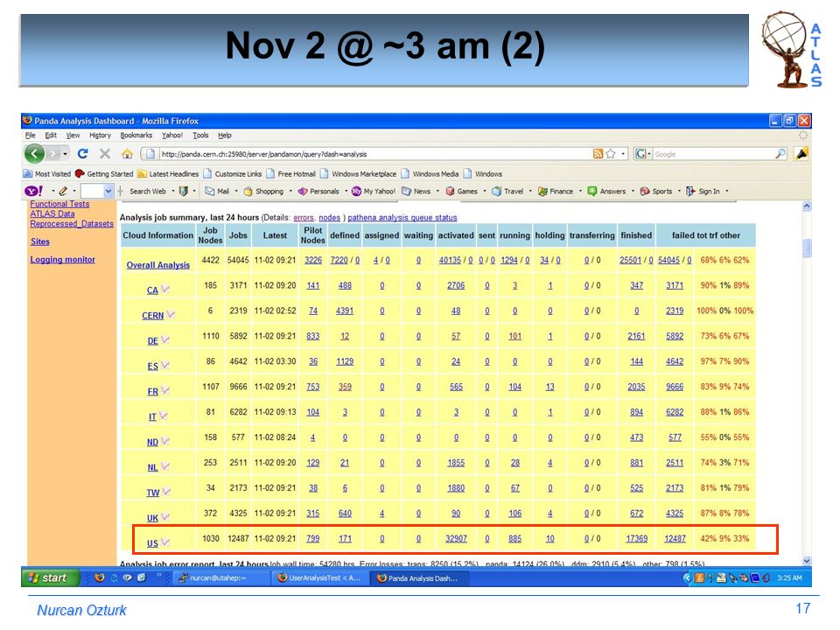The image size is (840, 630).
Task: Open the Logging monitor link
Action: click(62, 259)
